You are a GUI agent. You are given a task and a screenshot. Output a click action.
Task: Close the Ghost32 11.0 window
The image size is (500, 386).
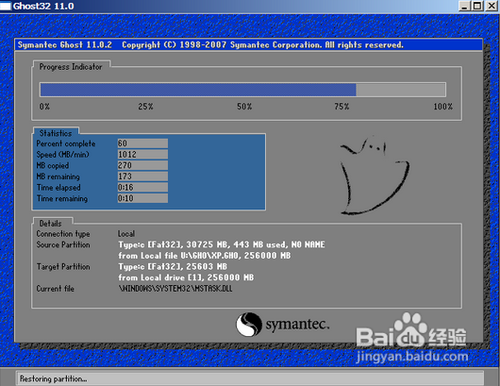coord(491,6)
